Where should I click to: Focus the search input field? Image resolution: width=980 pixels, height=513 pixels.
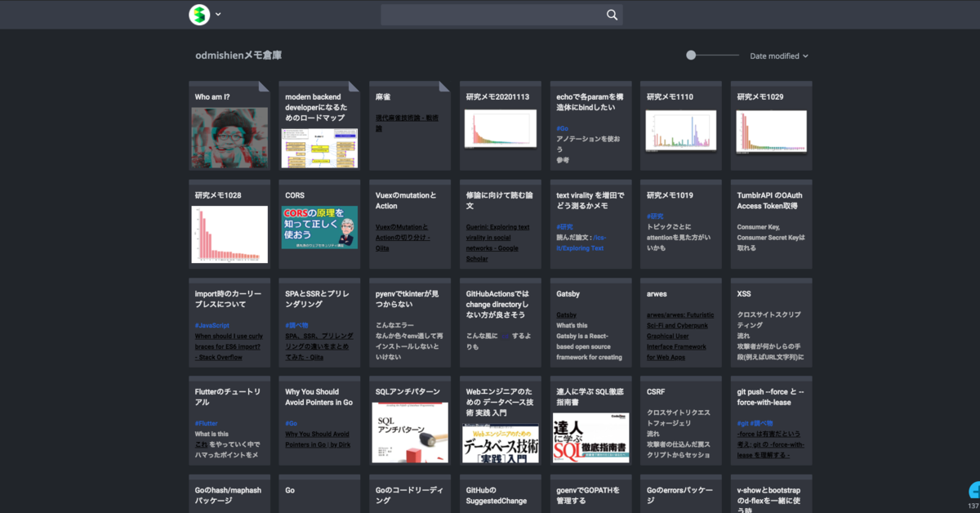coord(501,15)
